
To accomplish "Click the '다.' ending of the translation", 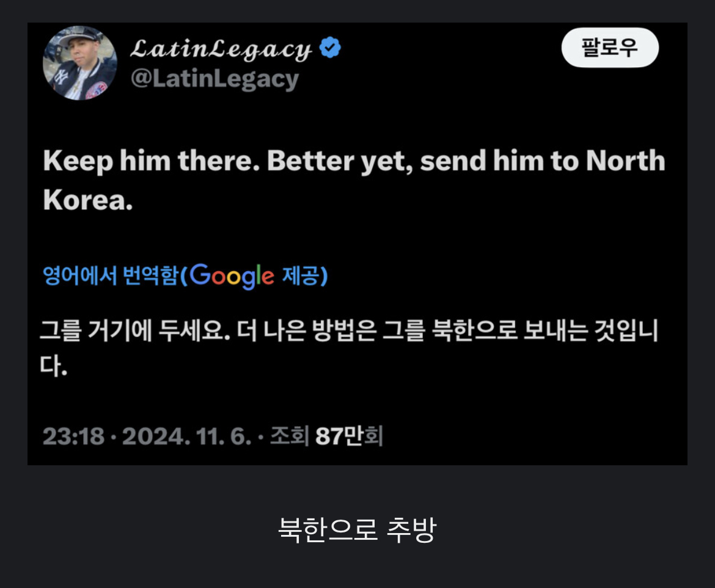I will point(53,366).
